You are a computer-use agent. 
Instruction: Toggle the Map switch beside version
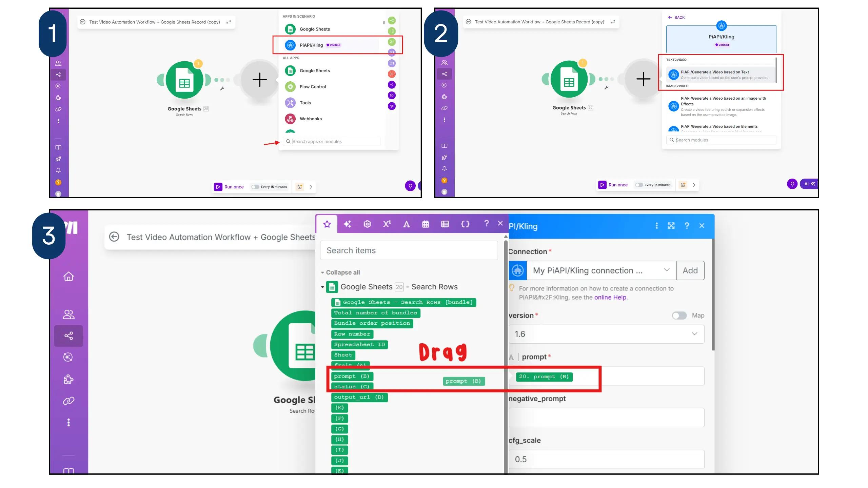679,316
